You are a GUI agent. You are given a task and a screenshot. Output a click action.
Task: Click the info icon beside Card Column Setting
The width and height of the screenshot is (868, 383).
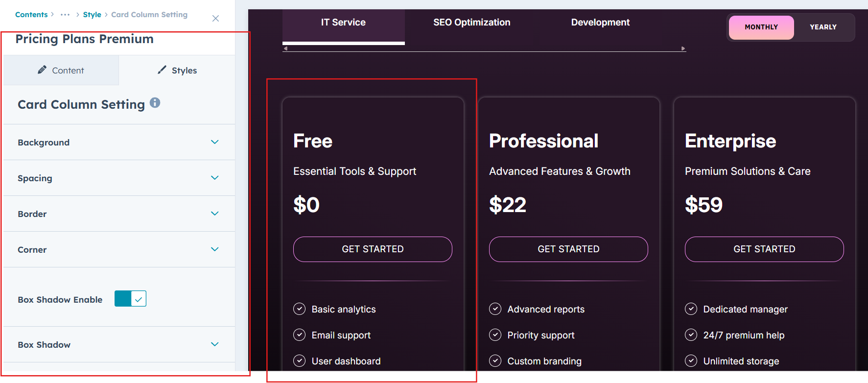[x=155, y=103]
